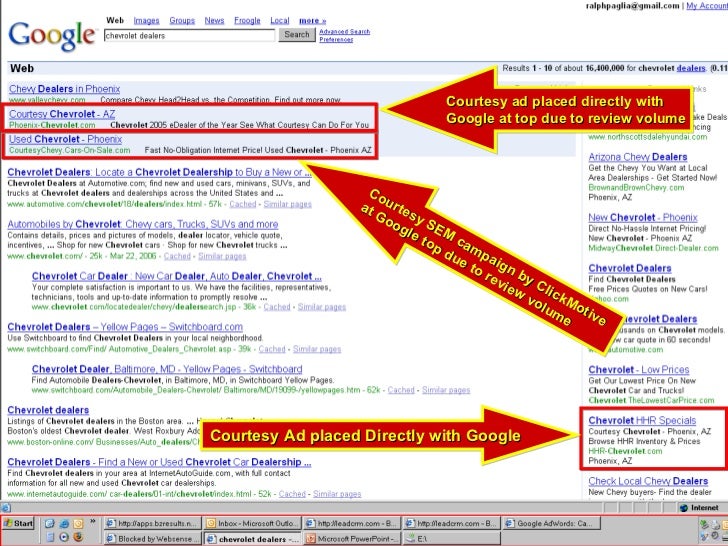Switch to 'Google AdWords: Ca...' taskbar window
The width and height of the screenshot is (728, 546).
point(551,524)
